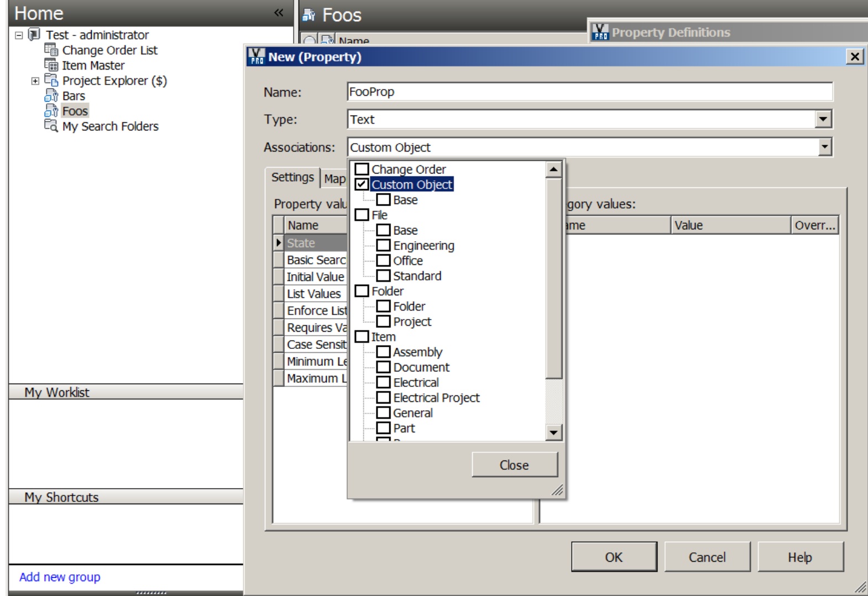Select the Basic Search row
Viewport: 868px width, 596px height.
316,260
